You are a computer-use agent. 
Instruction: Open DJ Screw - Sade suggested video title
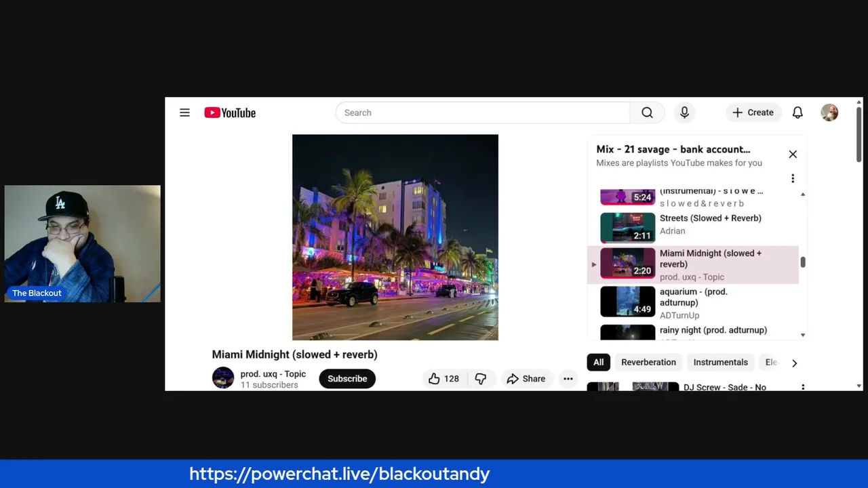725,387
